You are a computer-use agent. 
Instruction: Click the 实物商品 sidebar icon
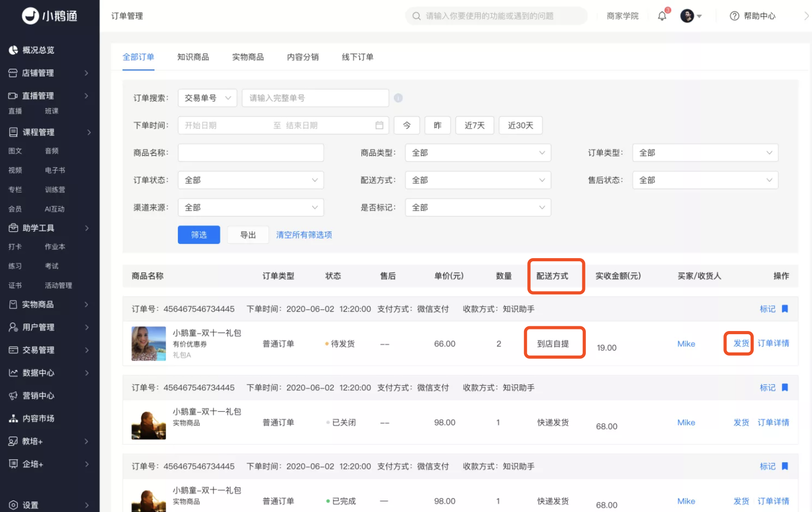click(x=13, y=304)
